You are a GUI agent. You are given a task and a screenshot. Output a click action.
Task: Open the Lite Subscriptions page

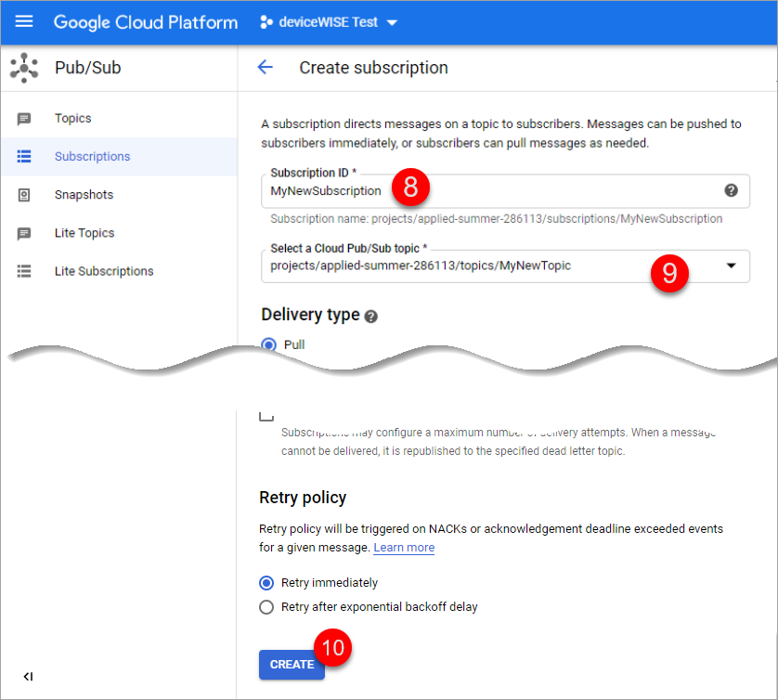[x=104, y=271]
